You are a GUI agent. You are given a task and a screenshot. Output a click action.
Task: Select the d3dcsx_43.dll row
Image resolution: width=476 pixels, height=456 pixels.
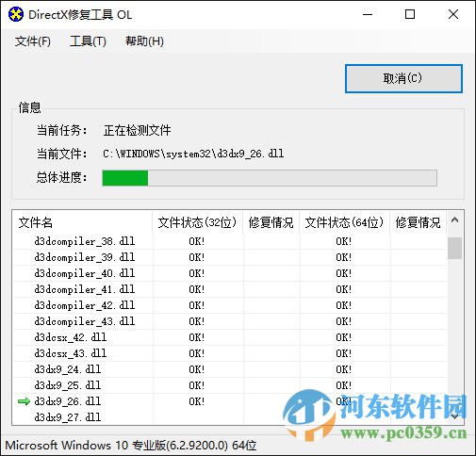point(229,353)
